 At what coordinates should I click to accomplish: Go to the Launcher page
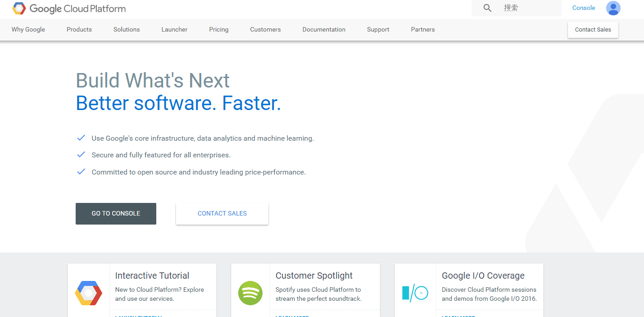click(174, 29)
